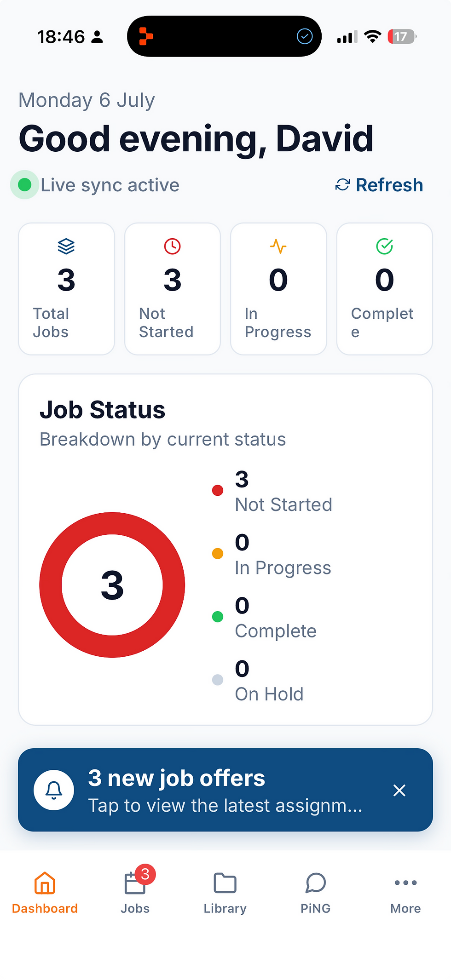Tap the stacked layers Total Jobs icon
Screen dimensions: 451x980
66,246
